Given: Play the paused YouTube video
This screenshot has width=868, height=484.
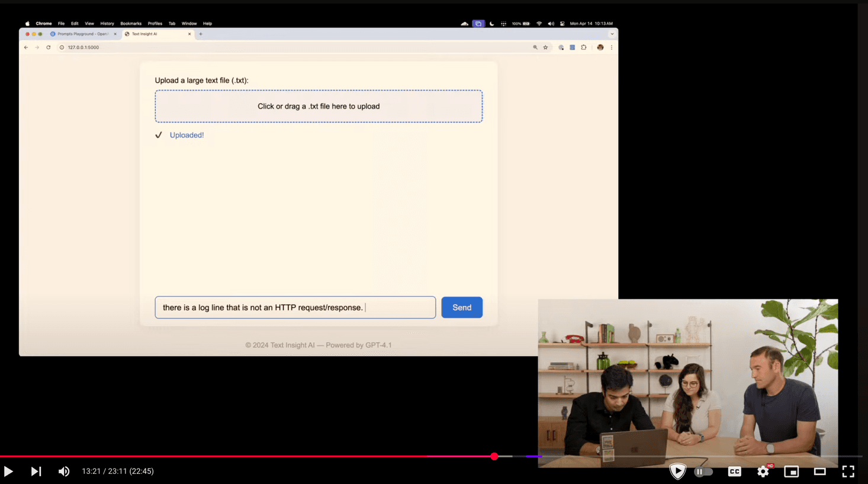Looking at the screenshot, I should coord(8,472).
